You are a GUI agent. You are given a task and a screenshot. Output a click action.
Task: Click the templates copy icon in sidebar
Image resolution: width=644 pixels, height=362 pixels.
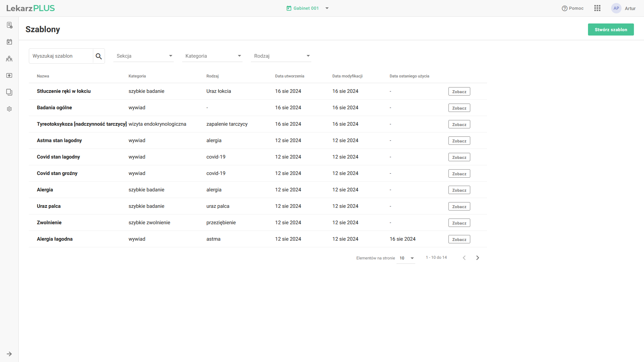click(9, 92)
